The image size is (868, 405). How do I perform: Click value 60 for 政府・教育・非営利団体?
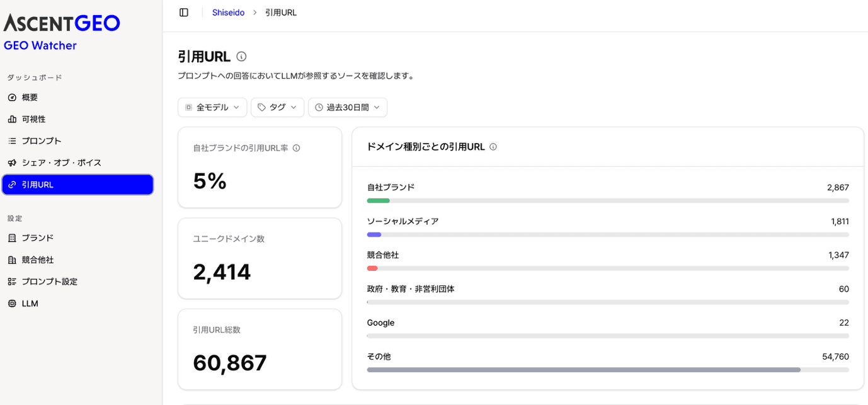point(844,289)
